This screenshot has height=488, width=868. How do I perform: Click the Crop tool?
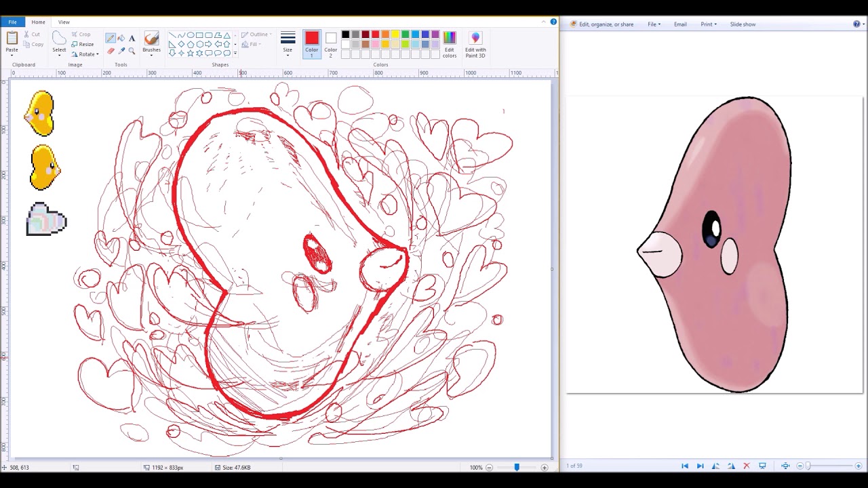click(x=81, y=35)
